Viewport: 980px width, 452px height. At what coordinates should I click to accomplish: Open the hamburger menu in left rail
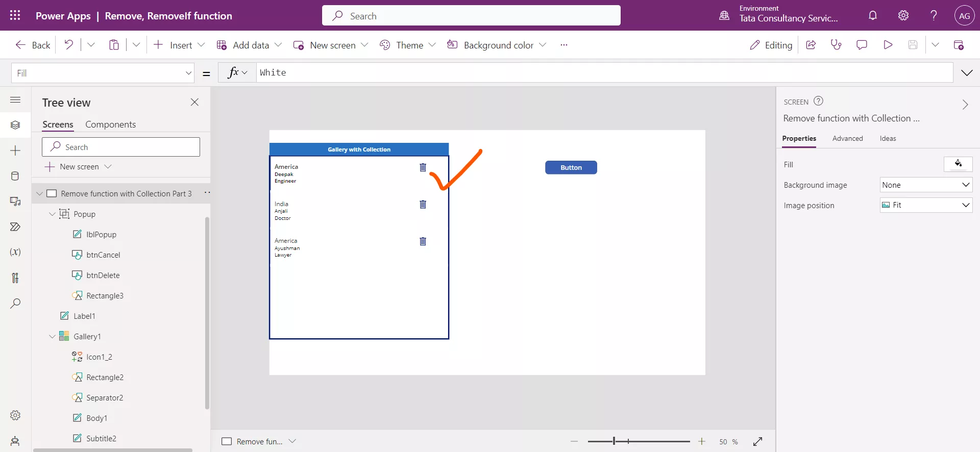point(15,100)
